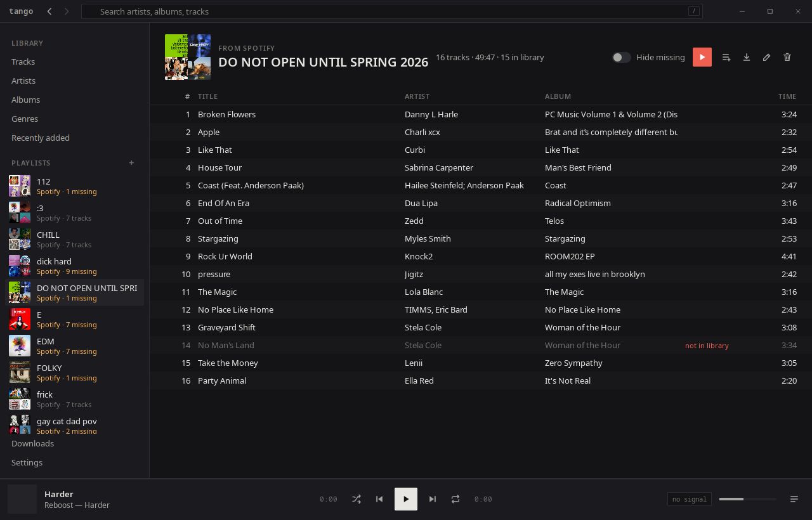This screenshot has height=520, width=812.
Task: Skip to the previous track
Action: pyautogui.click(x=379, y=499)
